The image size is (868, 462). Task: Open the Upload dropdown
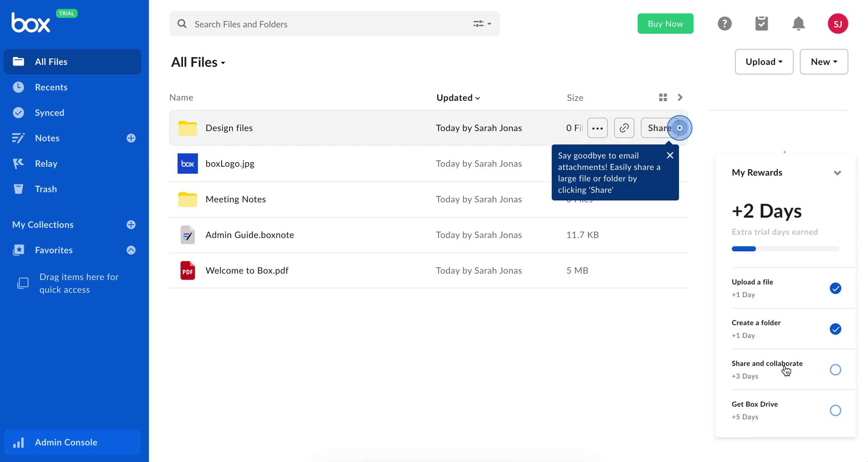click(764, 61)
